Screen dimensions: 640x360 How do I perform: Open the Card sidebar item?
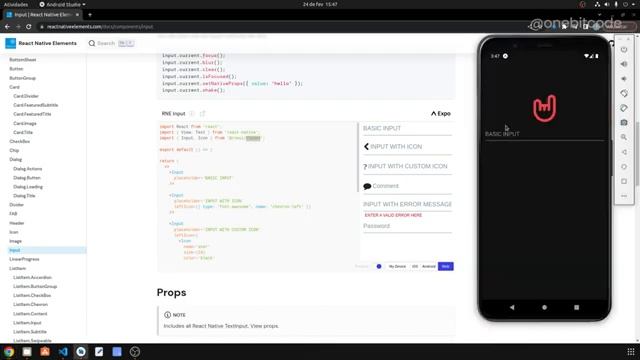click(x=14, y=87)
